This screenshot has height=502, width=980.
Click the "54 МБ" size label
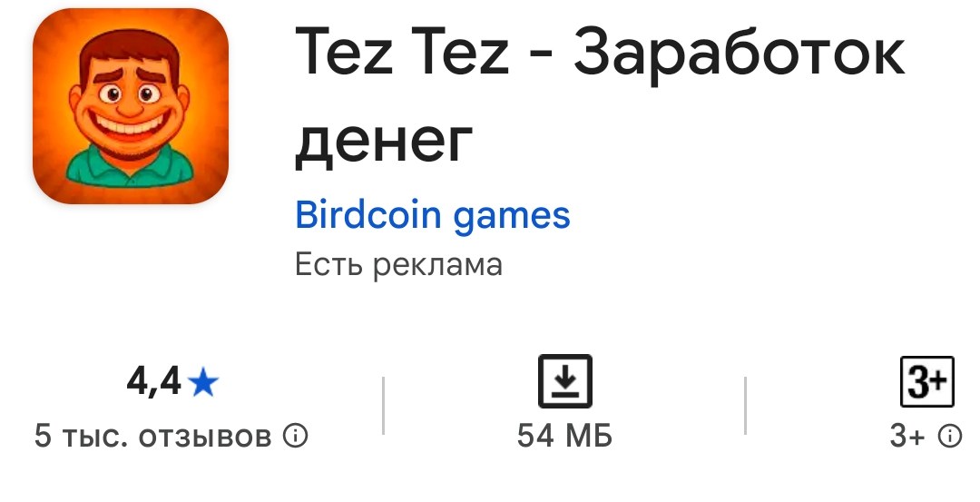(564, 437)
